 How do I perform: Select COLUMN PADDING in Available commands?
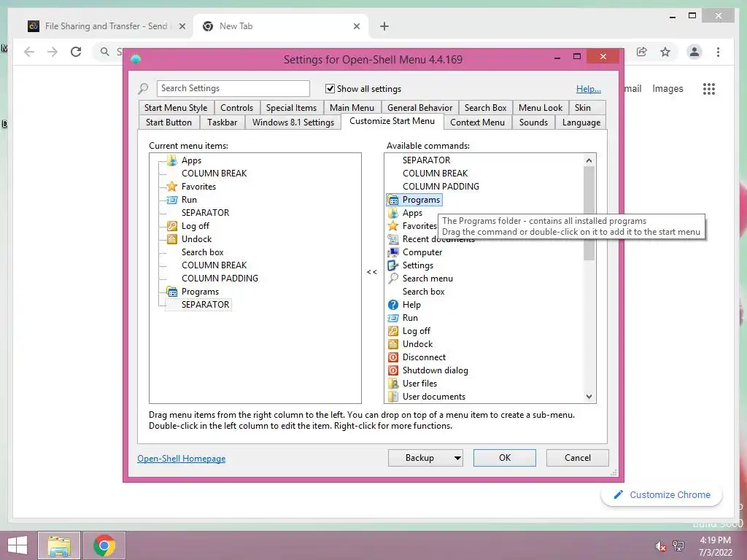coord(441,187)
